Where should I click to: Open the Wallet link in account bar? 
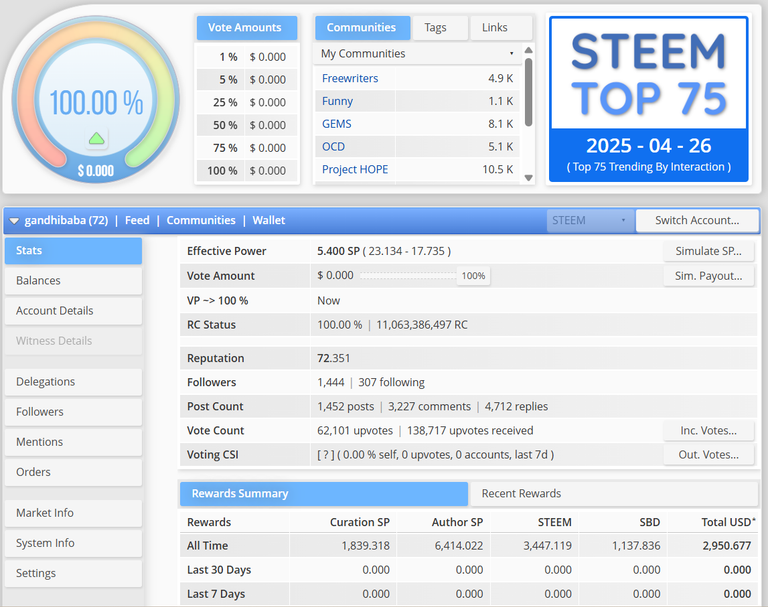268,220
